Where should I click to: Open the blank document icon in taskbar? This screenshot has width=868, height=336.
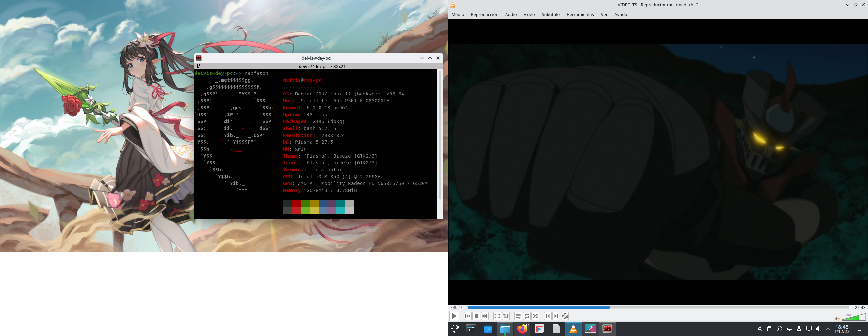click(556, 328)
